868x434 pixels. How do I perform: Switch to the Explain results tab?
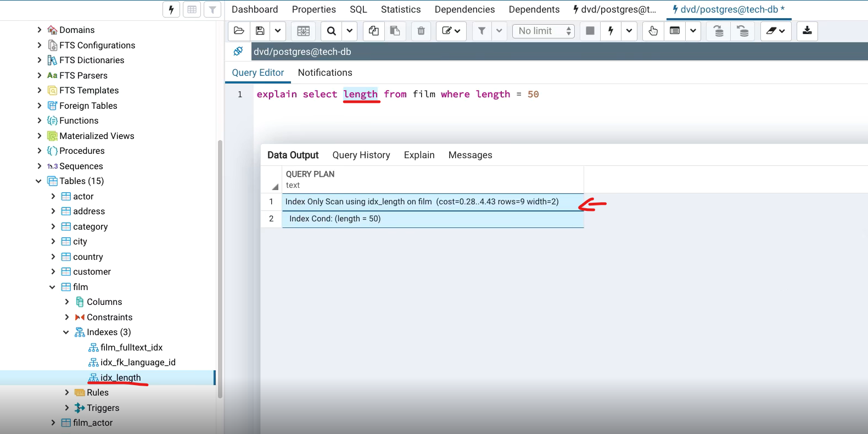[419, 155]
